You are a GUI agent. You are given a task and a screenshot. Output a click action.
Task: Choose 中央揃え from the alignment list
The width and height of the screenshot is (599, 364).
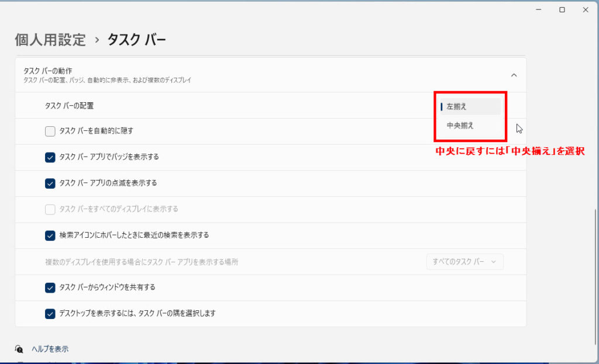click(x=460, y=126)
